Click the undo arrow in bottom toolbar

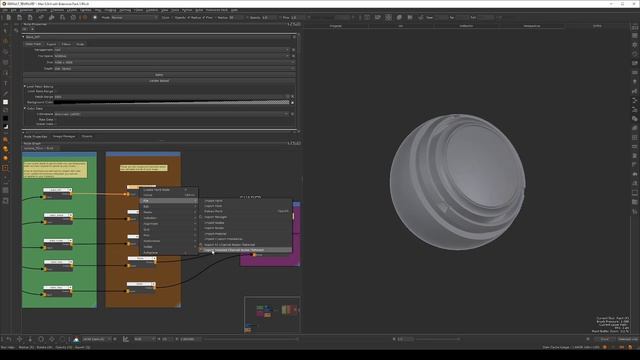(x=9, y=339)
